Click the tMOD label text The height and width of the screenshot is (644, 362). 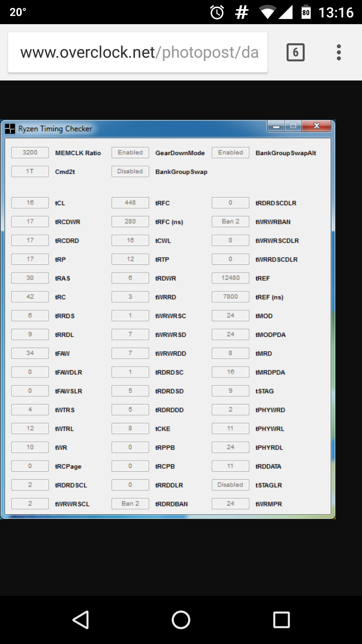coord(264,316)
